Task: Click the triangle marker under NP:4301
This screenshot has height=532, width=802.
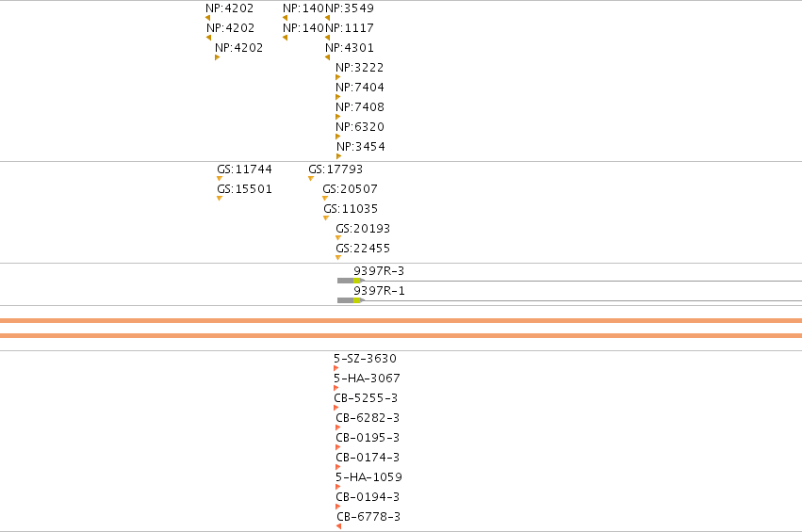Action: click(x=327, y=57)
